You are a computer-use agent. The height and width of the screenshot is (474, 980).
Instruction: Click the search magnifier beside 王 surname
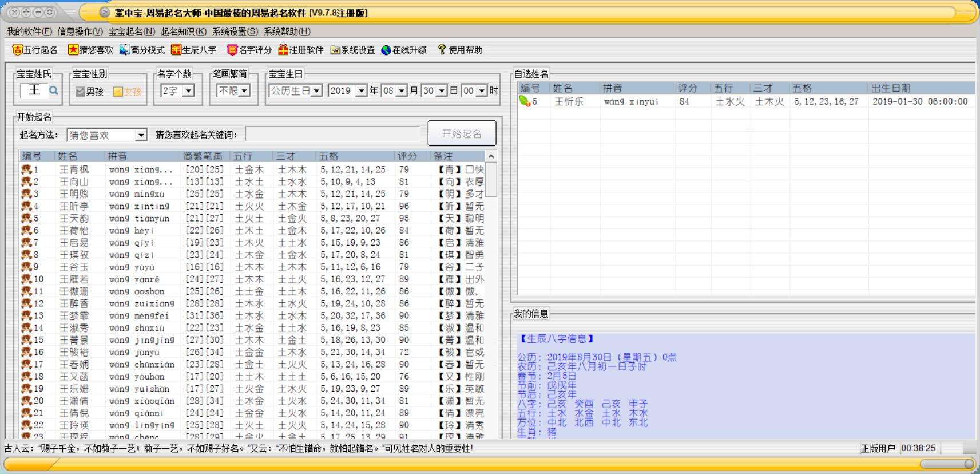pos(53,90)
